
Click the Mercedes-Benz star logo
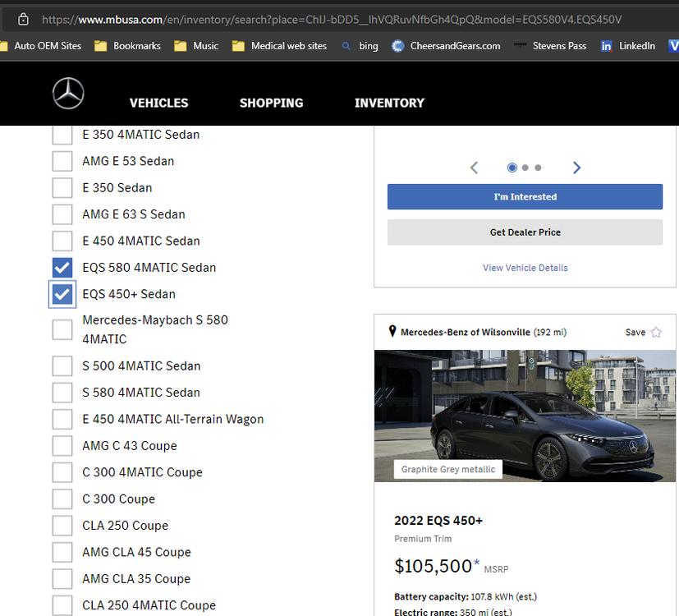tap(69, 94)
